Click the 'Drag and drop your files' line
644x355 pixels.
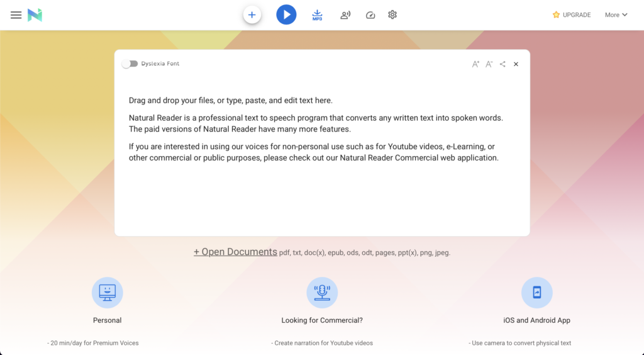pyautogui.click(x=231, y=100)
